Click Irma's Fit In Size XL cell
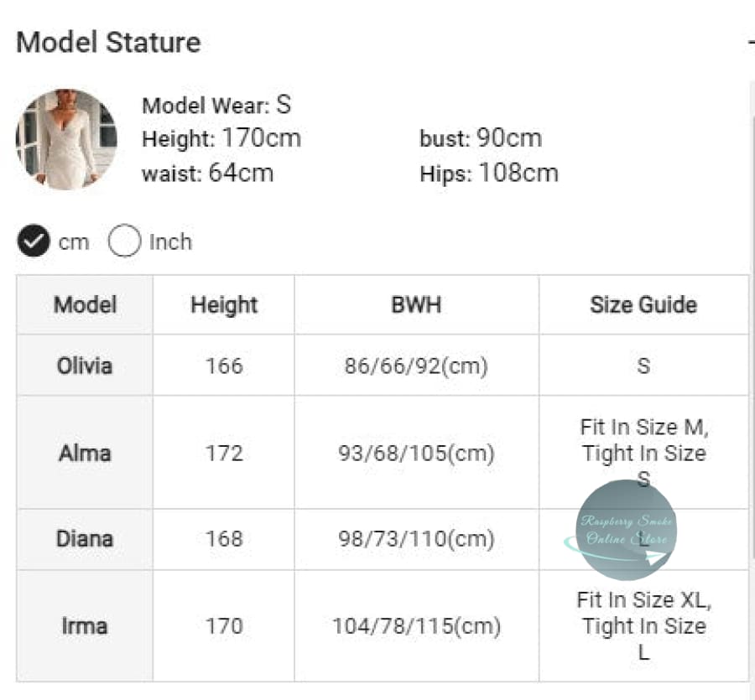 click(643, 625)
